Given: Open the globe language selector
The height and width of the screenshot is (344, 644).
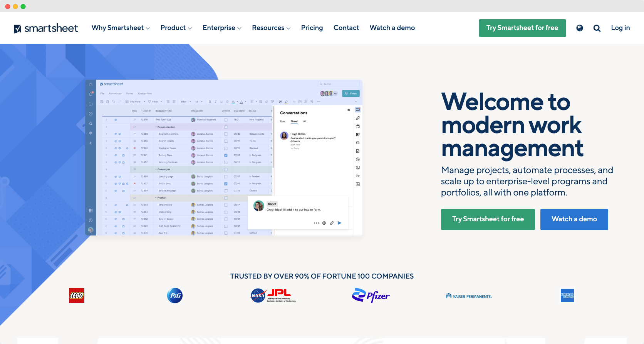Looking at the screenshot, I should point(580,28).
